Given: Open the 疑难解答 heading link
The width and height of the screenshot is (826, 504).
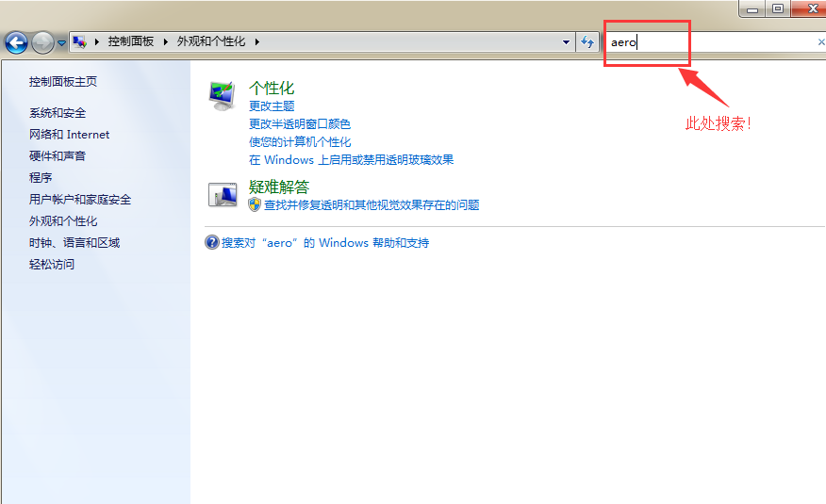Looking at the screenshot, I should (x=279, y=187).
